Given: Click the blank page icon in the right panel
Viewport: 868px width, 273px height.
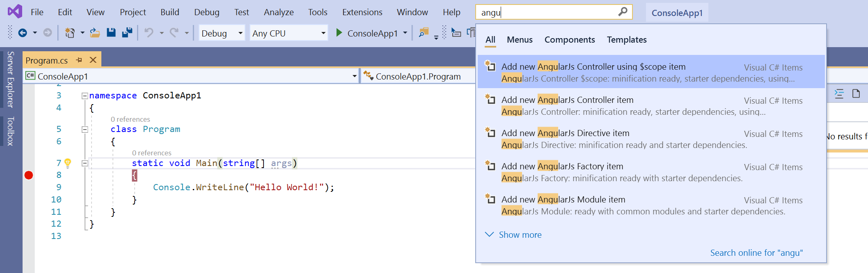Looking at the screenshot, I should 856,94.
